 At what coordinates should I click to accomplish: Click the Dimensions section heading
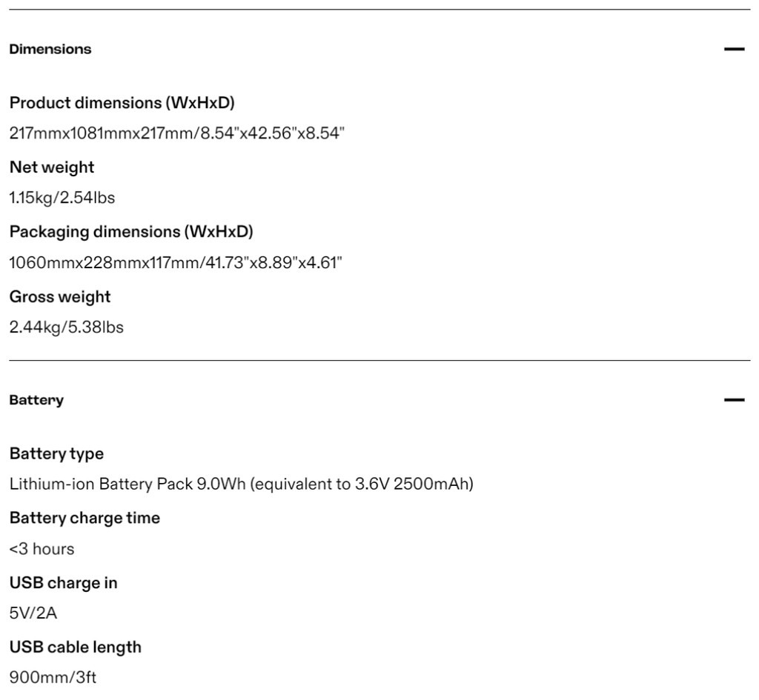click(x=50, y=50)
